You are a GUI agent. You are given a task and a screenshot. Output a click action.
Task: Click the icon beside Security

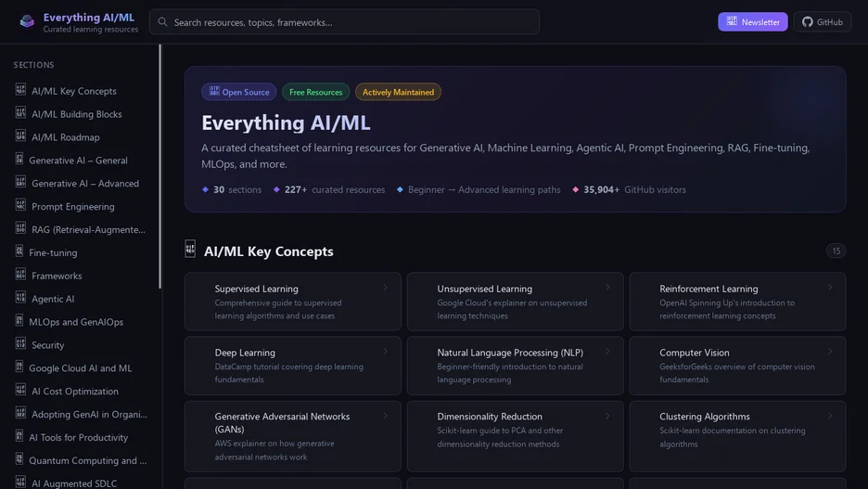click(x=20, y=343)
